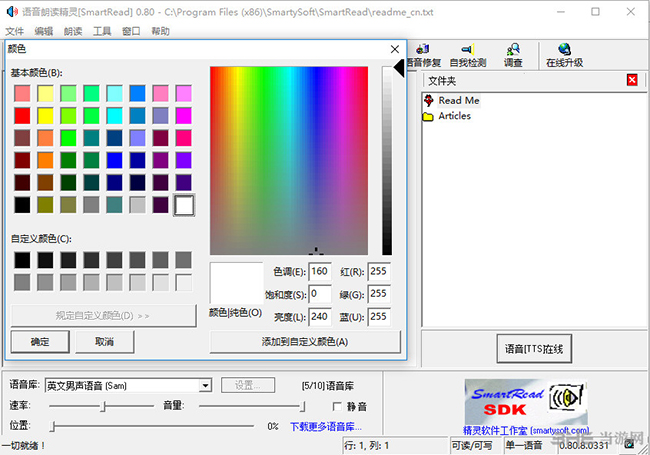Image resolution: width=650 pixels, height=455 pixels.
Task: Select the last white custom color swatch
Action: pyautogui.click(x=184, y=282)
